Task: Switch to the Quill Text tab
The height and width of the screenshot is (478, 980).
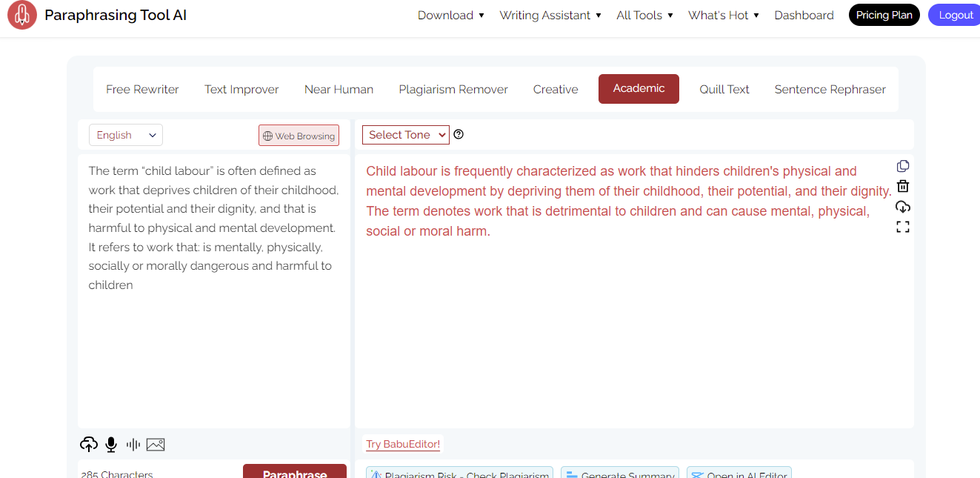Action: [724, 89]
